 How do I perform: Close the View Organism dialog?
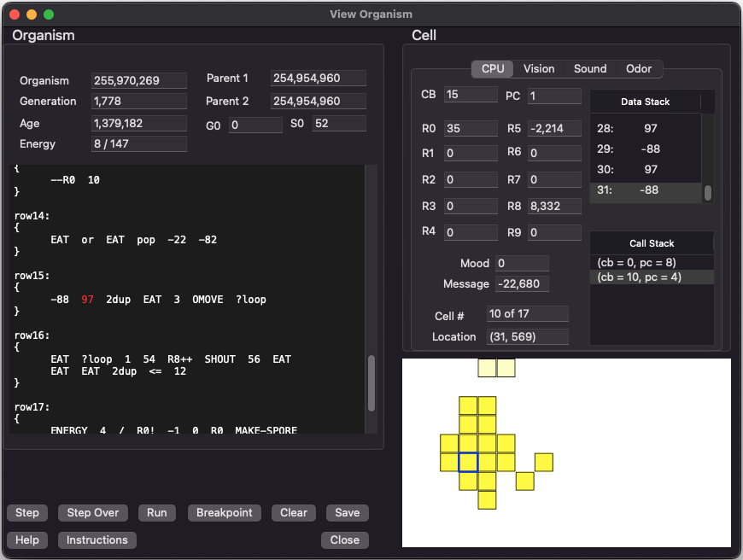(344, 540)
